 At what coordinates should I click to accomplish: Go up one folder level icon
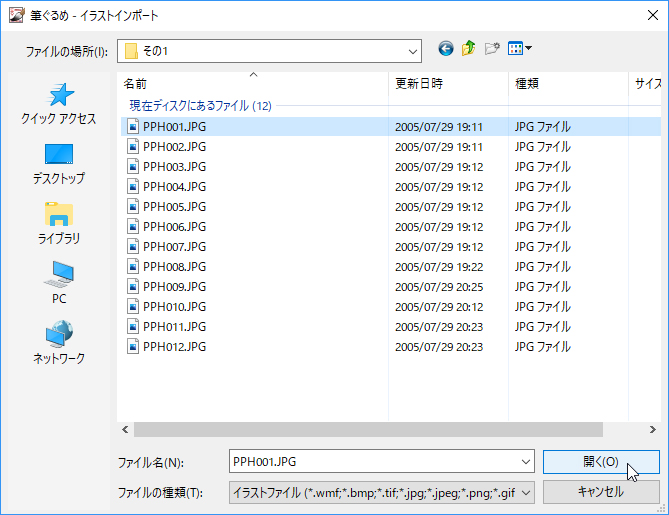coord(469,49)
